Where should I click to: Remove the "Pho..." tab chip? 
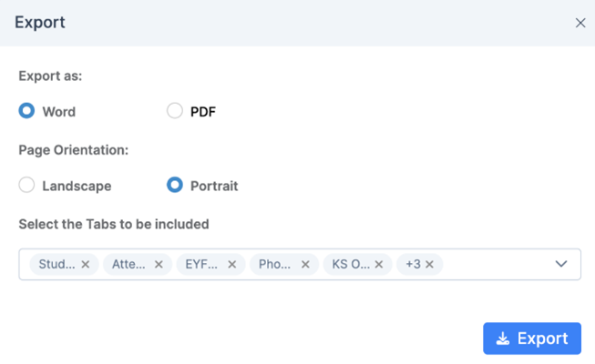click(305, 265)
